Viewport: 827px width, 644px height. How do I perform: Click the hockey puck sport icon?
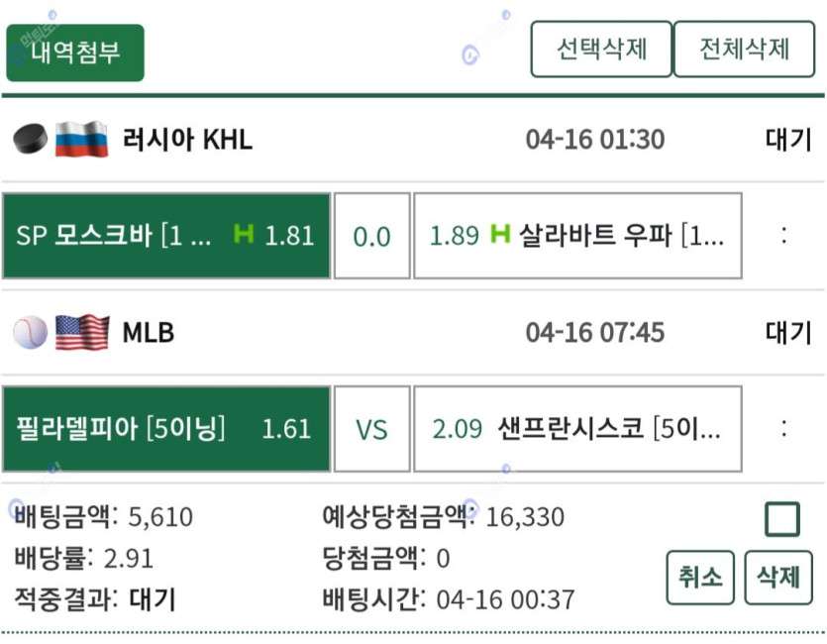pyautogui.click(x=30, y=139)
